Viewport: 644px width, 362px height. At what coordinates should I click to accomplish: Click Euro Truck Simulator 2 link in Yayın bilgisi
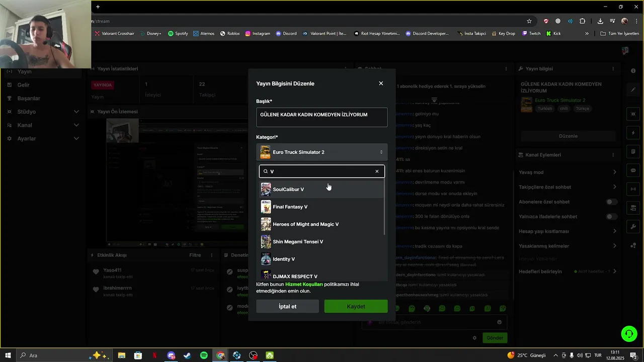click(560, 101)
